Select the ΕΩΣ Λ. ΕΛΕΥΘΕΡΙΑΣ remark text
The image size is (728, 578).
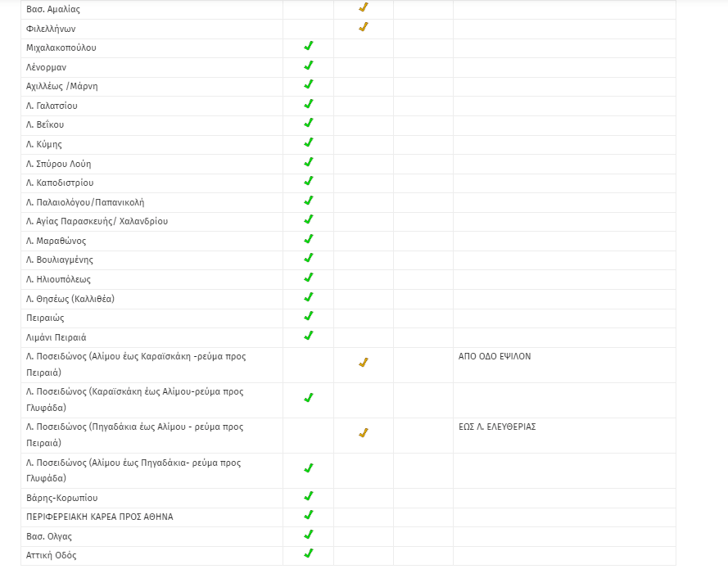pyautogui.click(x=497, y=427)
